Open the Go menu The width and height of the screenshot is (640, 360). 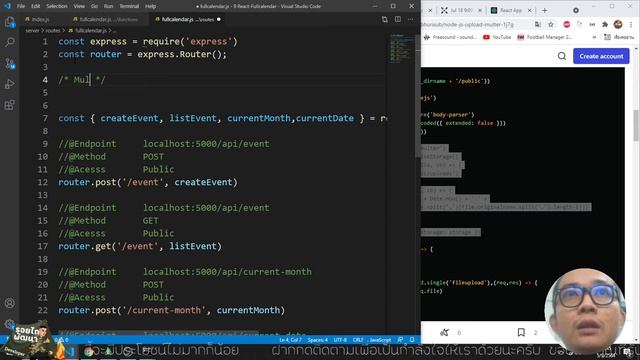94,6
